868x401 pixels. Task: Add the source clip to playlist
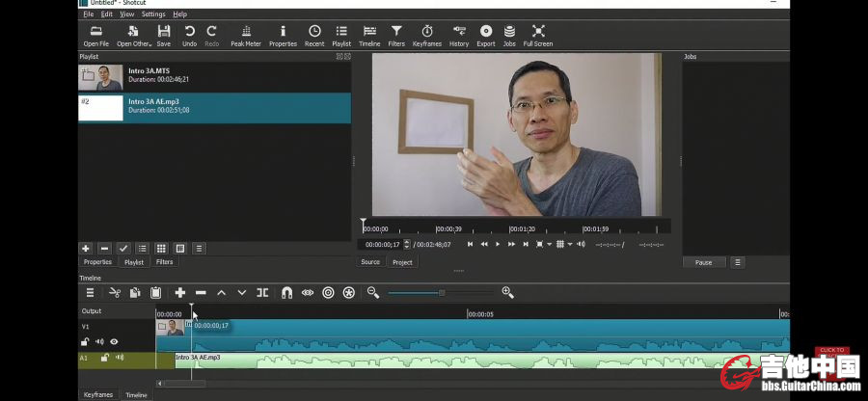point(86,249)
